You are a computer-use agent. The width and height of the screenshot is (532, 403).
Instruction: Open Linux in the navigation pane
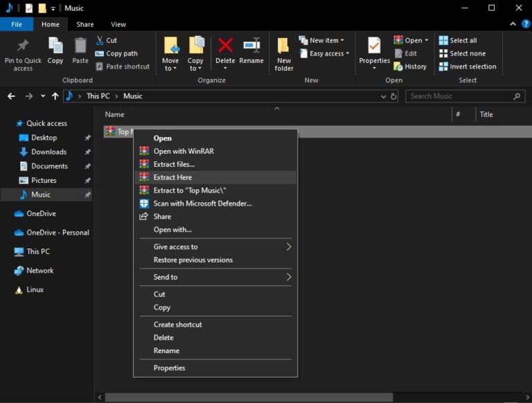point(35,289)
